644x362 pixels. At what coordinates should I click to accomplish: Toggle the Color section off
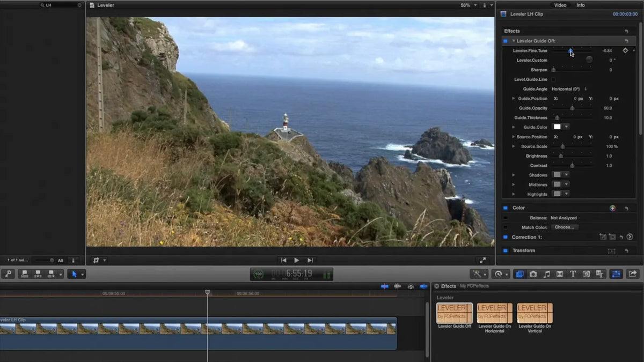pos(505,208)
